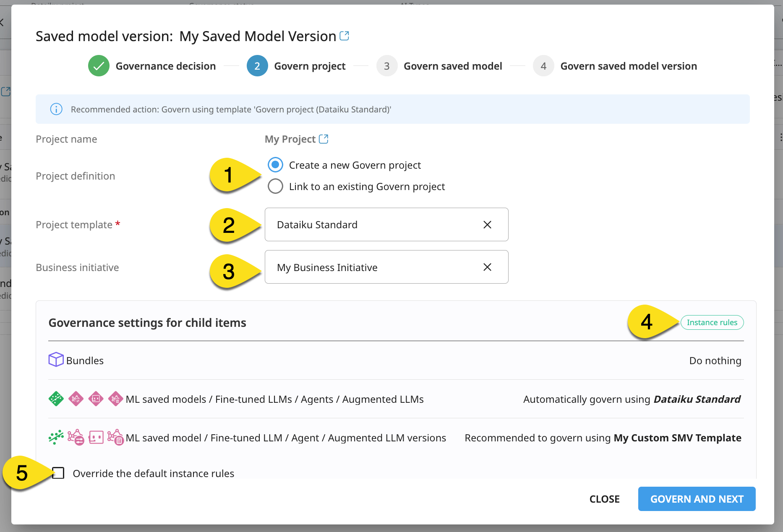Click the Bundles cube icon
The image size is (783, 532).
pyautogui.click(x=56, y=359)
